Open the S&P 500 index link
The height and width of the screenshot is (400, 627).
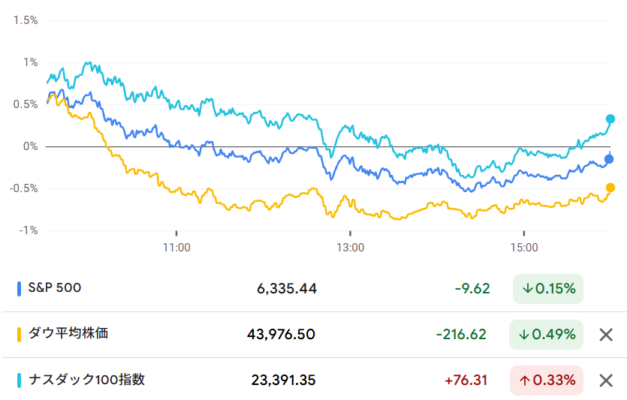tap(55, 288)
